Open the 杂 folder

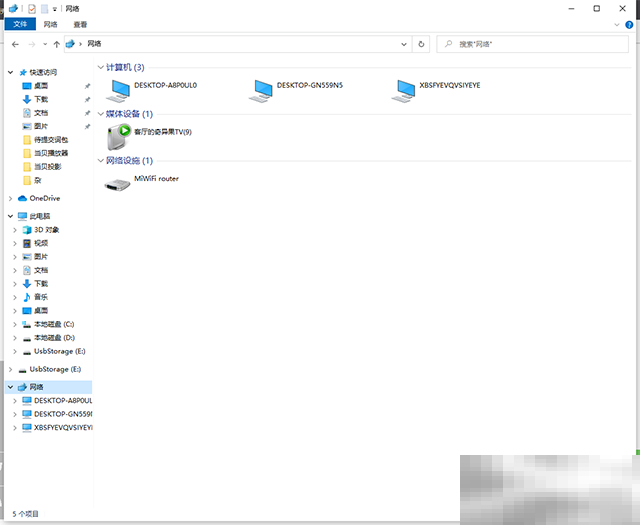coord(38,180)
